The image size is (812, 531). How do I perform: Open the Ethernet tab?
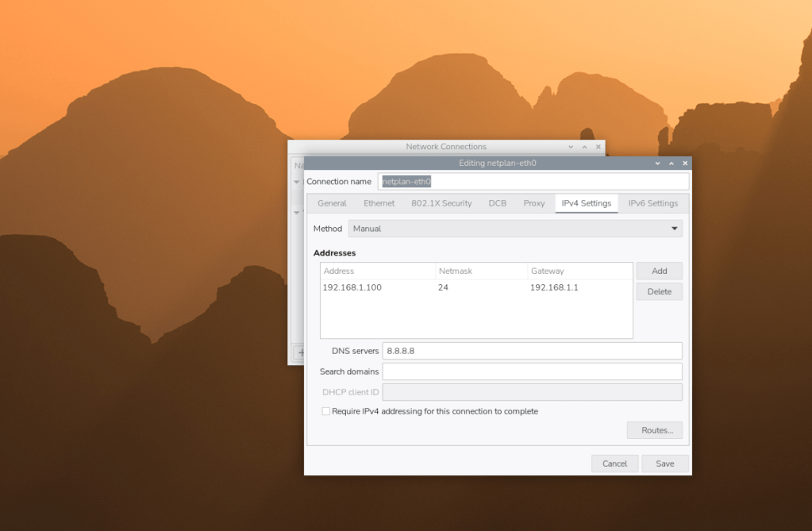[x=379, y=203]
